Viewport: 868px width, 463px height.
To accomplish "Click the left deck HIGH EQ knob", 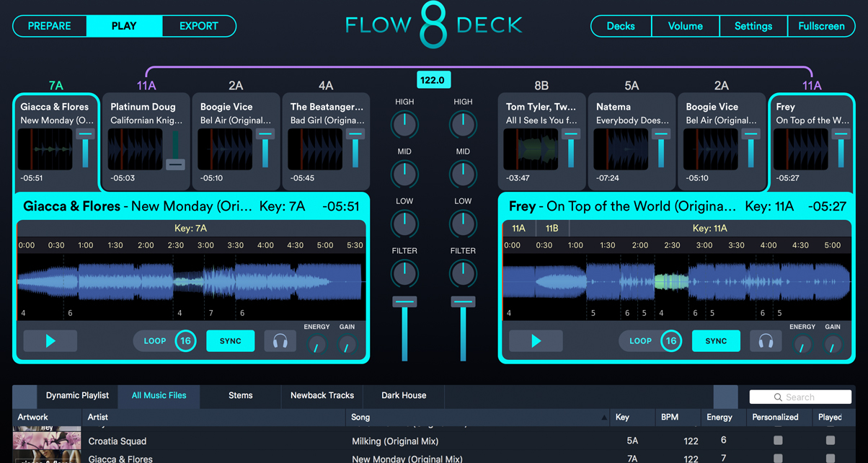I will [404, 125].
